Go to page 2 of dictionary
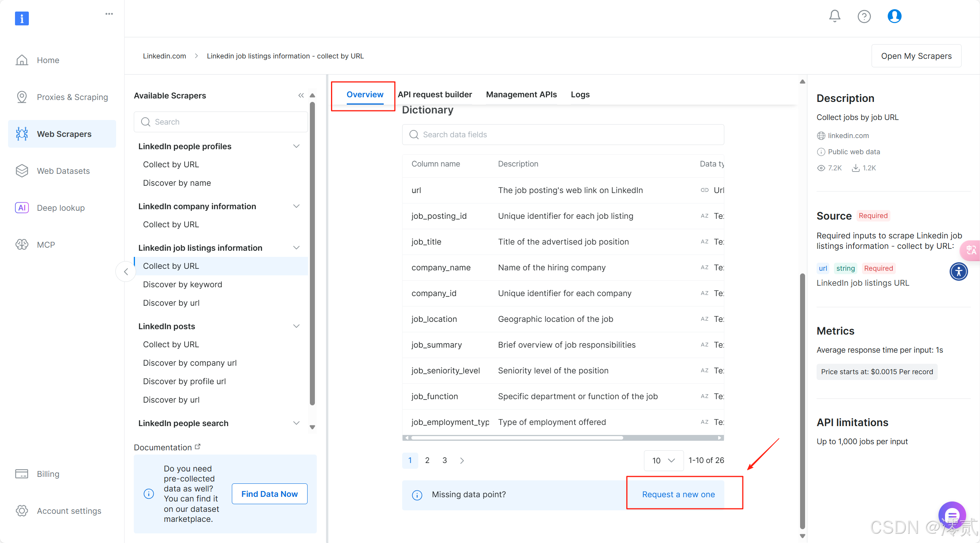 tap(427, 460)
